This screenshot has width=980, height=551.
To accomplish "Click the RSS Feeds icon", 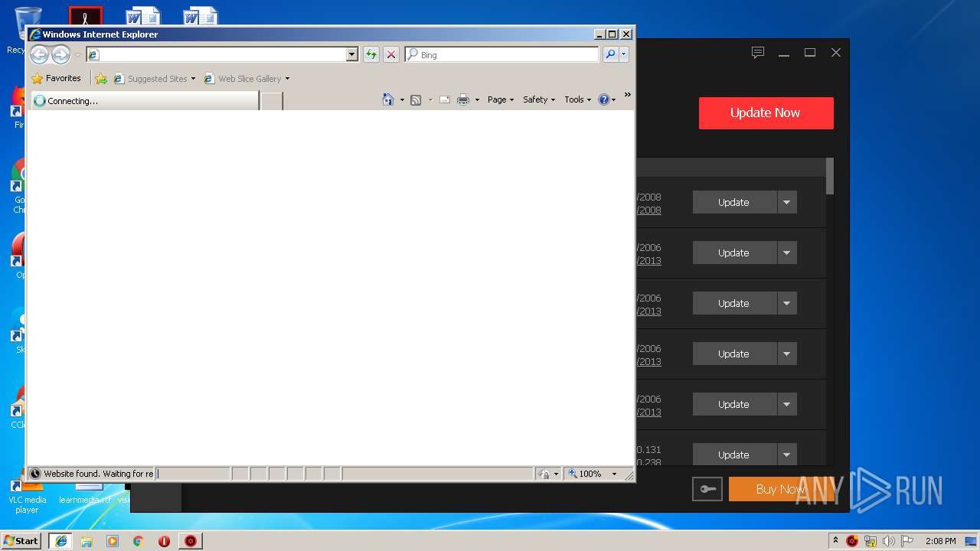I will coord(416,99).
